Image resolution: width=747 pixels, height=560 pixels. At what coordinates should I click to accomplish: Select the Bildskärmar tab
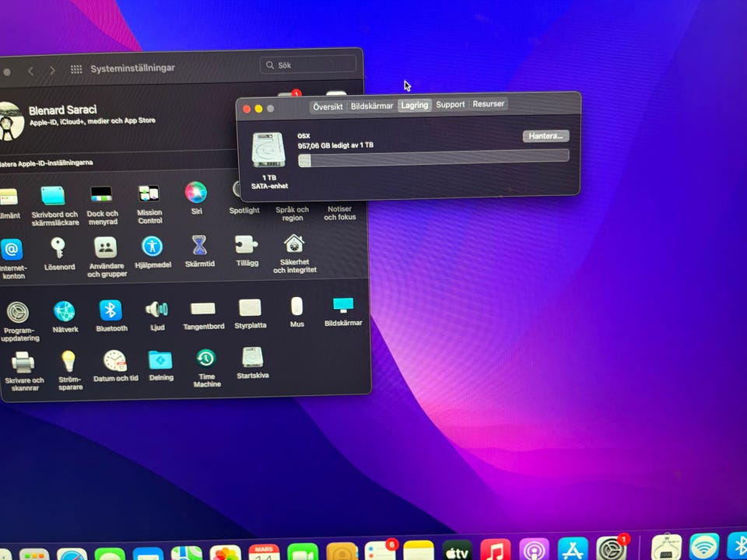[371, 106]
